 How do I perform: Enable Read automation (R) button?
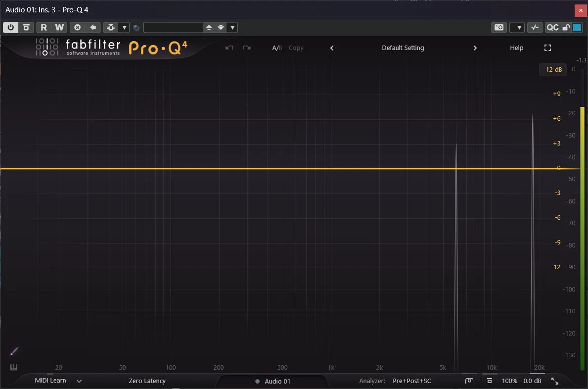[x=44, y=27]
